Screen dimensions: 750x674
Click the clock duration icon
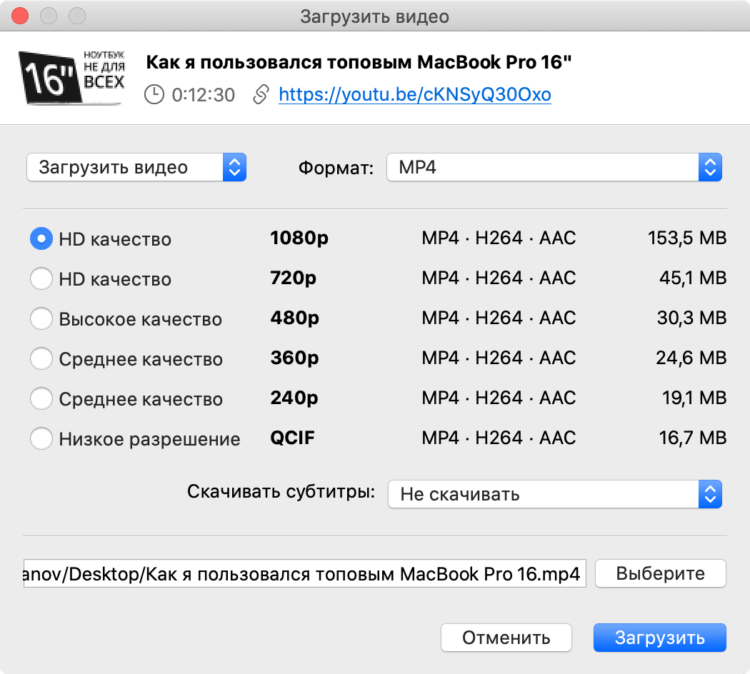tap(154, 95)
